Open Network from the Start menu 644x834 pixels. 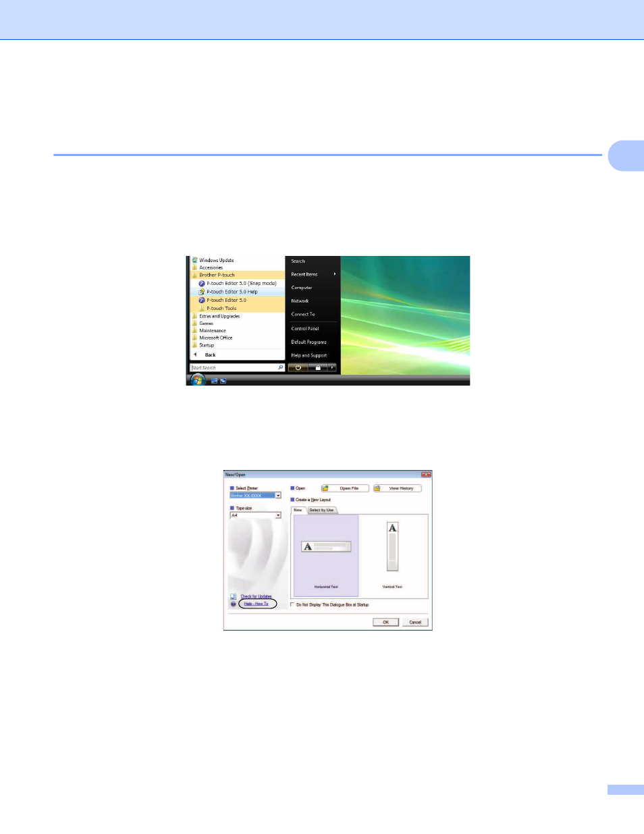[x=300, y=301]
